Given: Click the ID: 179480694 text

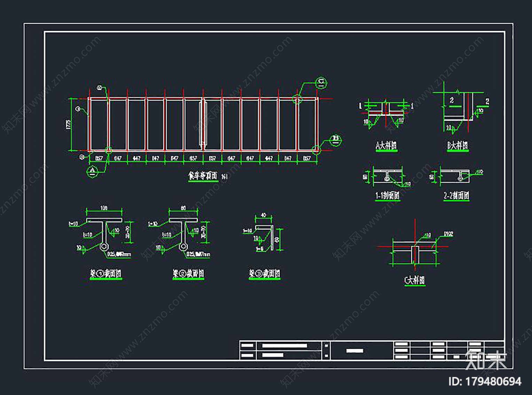Looking at the screenshot, I should click(x=485, y=382).
